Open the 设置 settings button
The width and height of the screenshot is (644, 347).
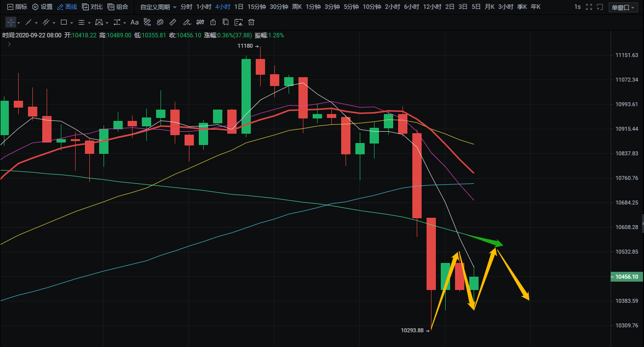click(42, 7)
